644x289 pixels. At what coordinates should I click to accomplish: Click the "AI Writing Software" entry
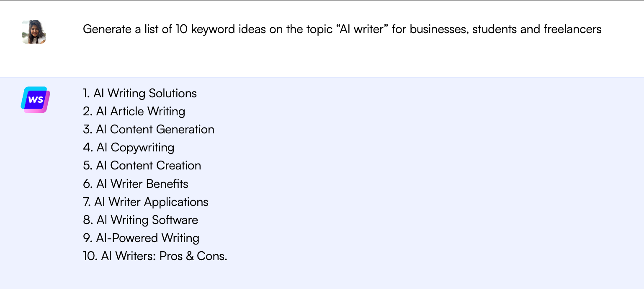coord(141,220)
